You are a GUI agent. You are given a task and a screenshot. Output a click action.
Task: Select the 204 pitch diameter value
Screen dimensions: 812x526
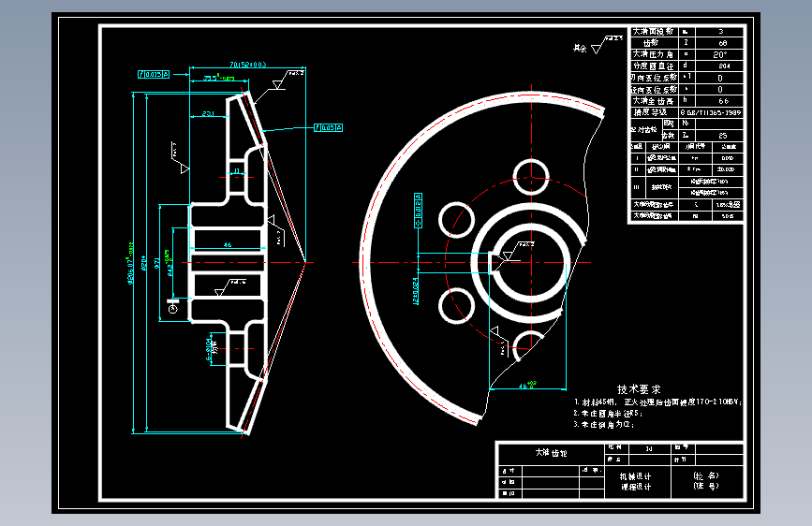(x=724, y=66)
